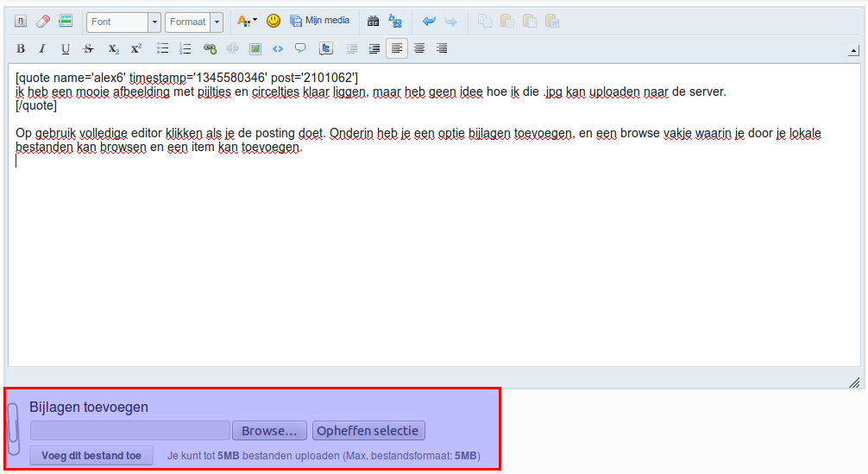Click the Browse... button
This screenshot has width=868, height=474.
(x=269, y=431)
